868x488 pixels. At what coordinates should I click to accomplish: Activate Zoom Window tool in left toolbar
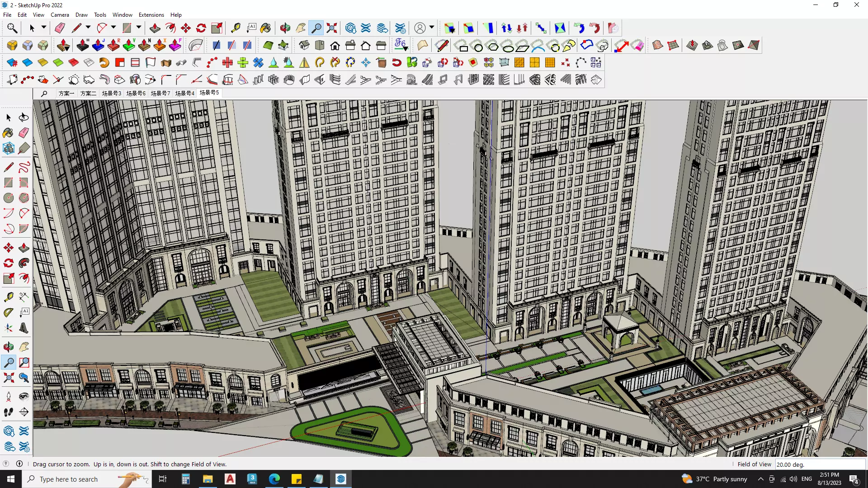point(24,362)
